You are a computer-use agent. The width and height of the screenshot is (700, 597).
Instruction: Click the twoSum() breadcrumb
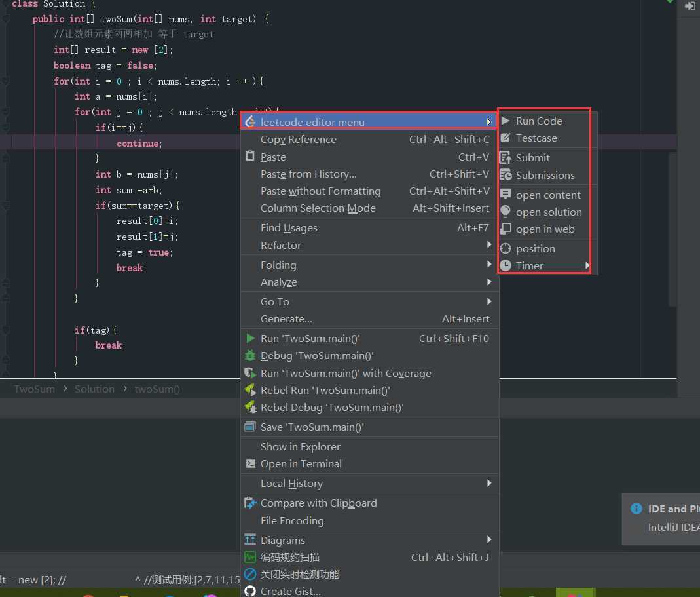157,389
